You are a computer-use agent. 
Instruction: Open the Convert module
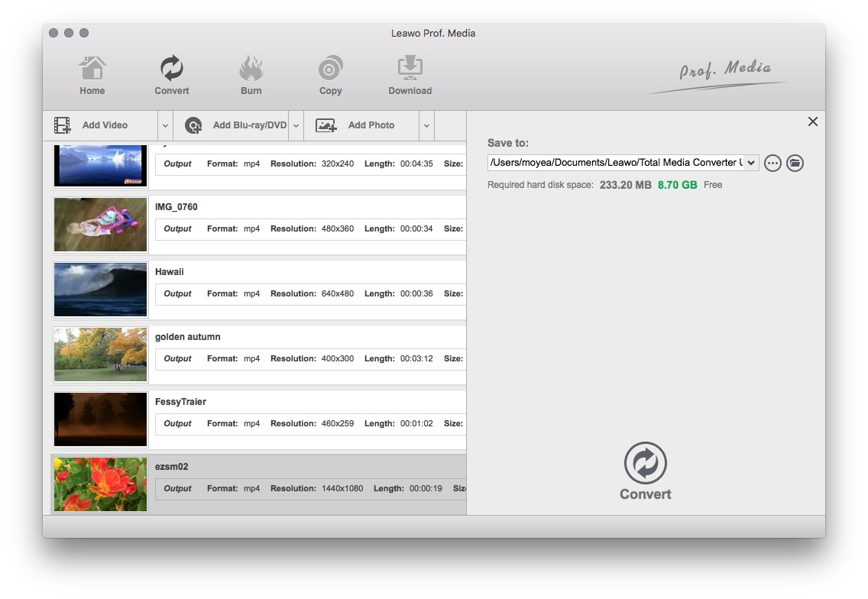(x=172, y=76)
